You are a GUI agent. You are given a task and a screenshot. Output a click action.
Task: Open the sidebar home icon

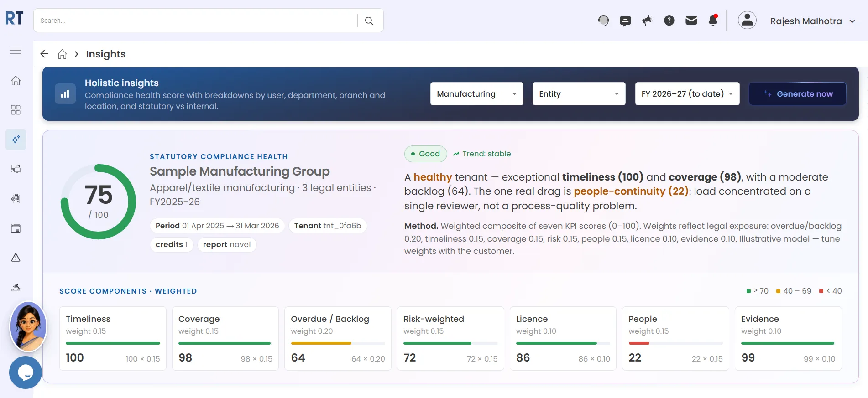16,81
